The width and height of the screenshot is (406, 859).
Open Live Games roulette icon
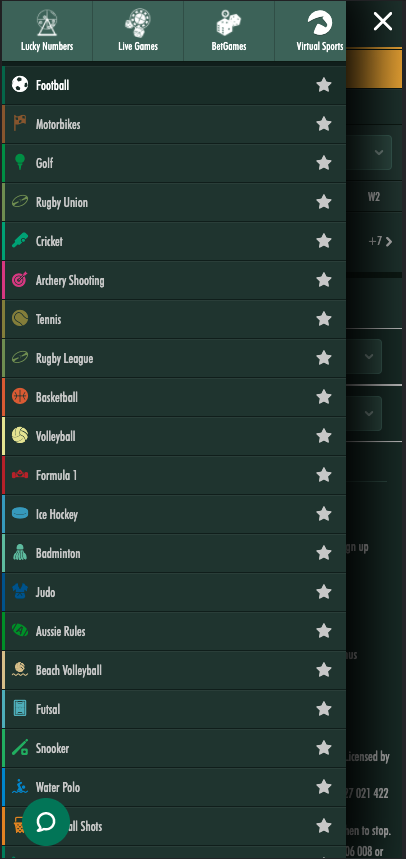click(x=138, y=23)
